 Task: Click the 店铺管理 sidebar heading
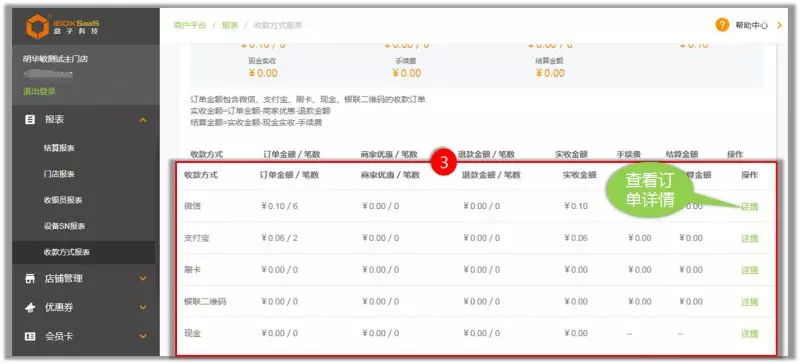pyautogui.click(x=64, y=279)
